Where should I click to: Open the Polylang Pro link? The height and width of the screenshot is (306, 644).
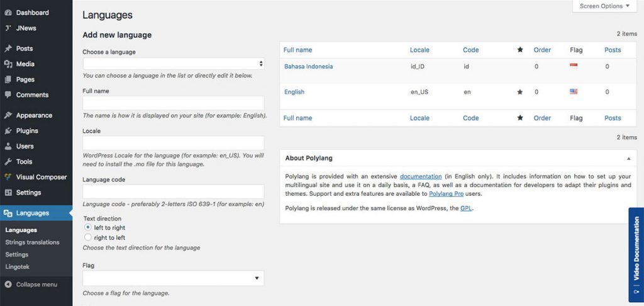[450, 194]
